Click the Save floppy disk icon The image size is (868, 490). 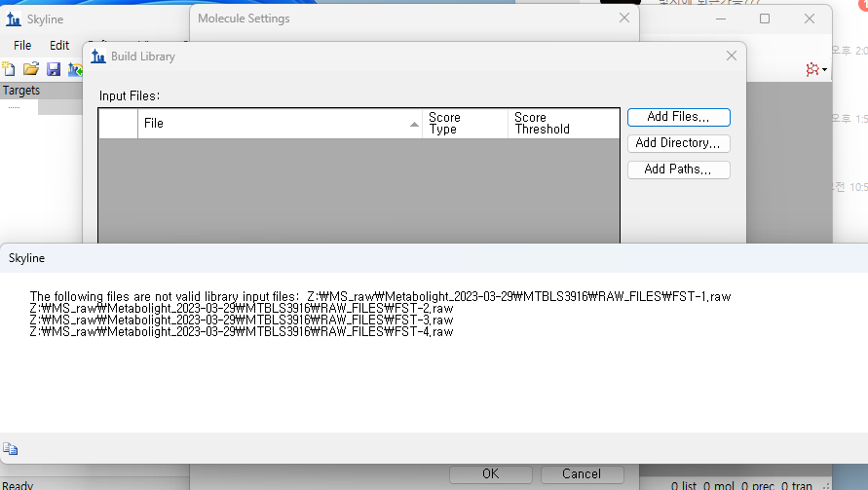(x=54, y=69)
